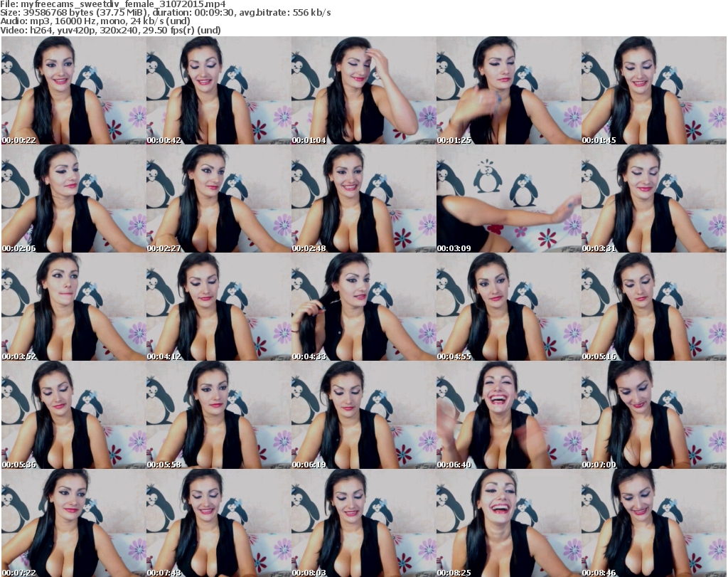Select the thumbnail timestamped 00:02:48

point(363,198)
